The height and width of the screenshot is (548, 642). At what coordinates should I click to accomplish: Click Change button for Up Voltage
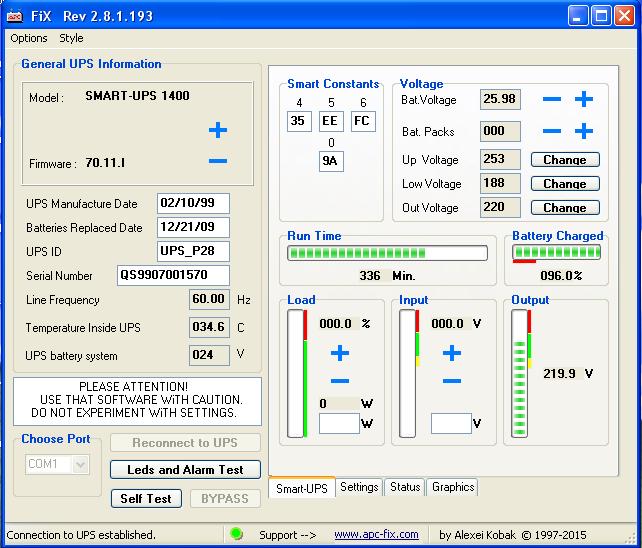565,160
